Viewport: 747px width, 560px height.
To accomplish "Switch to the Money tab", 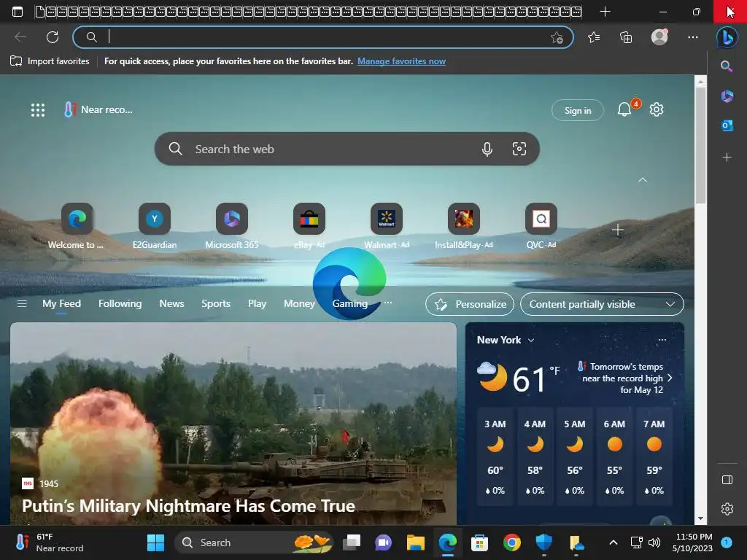I will (x=299, y=304).
